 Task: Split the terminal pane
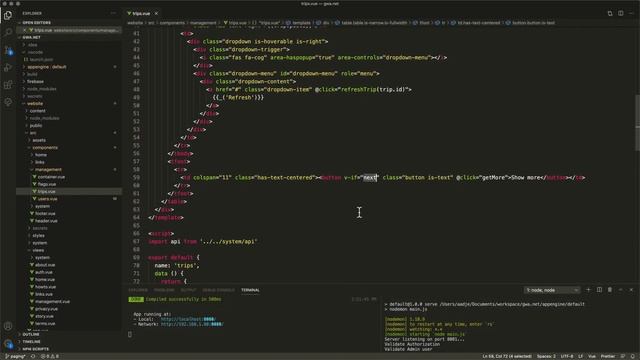point(599,290)
